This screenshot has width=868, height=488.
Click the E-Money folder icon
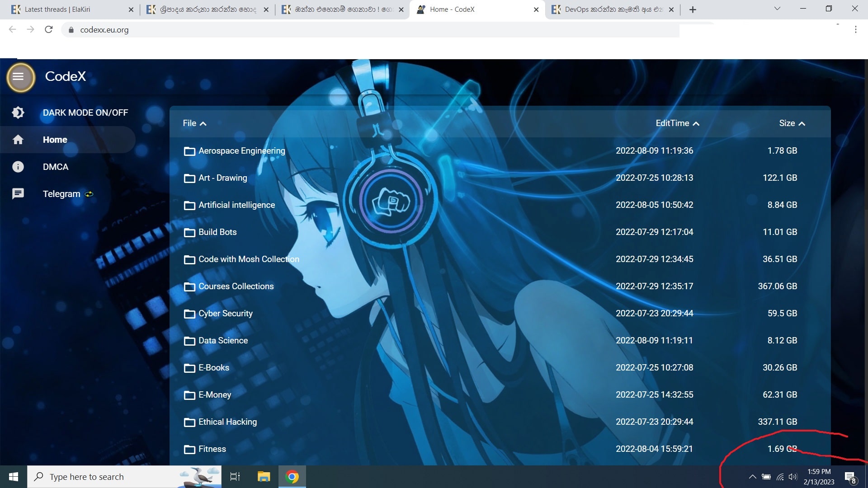[189, 395]
